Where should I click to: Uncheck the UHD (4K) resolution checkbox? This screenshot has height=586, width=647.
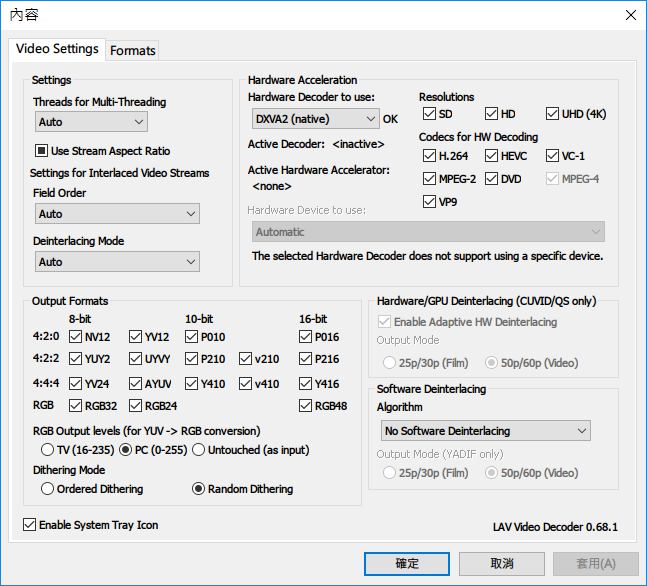(x=553, y=114)
